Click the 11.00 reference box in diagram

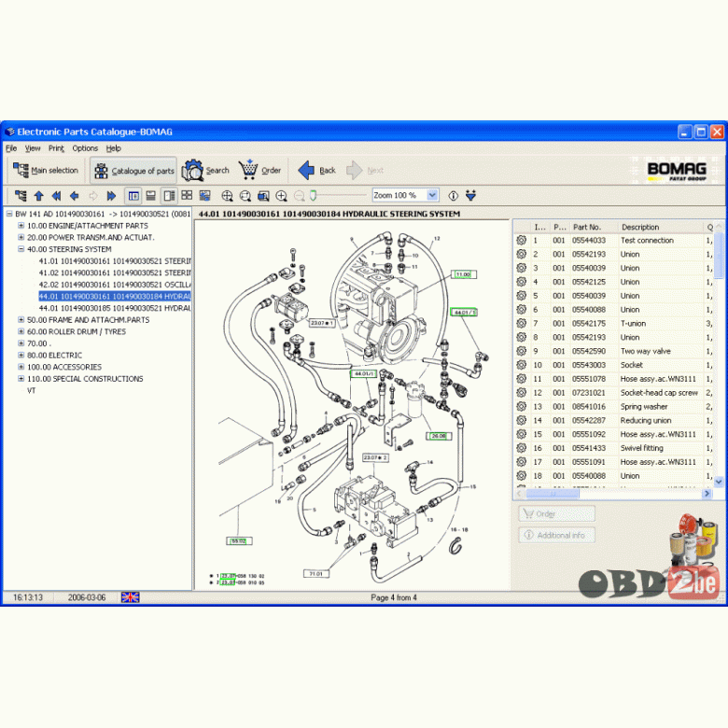(x=464, y=274)
